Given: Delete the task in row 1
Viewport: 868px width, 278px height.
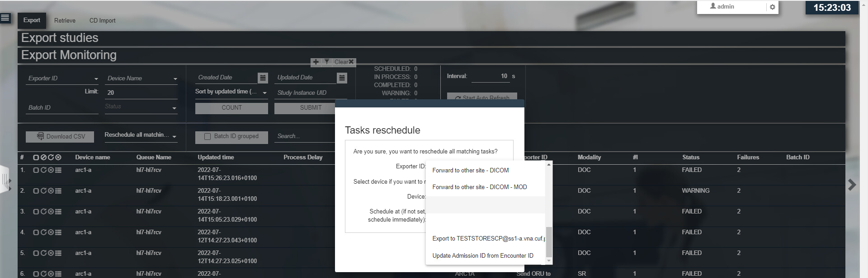Looking at the screenshot, I should [51, 170].
